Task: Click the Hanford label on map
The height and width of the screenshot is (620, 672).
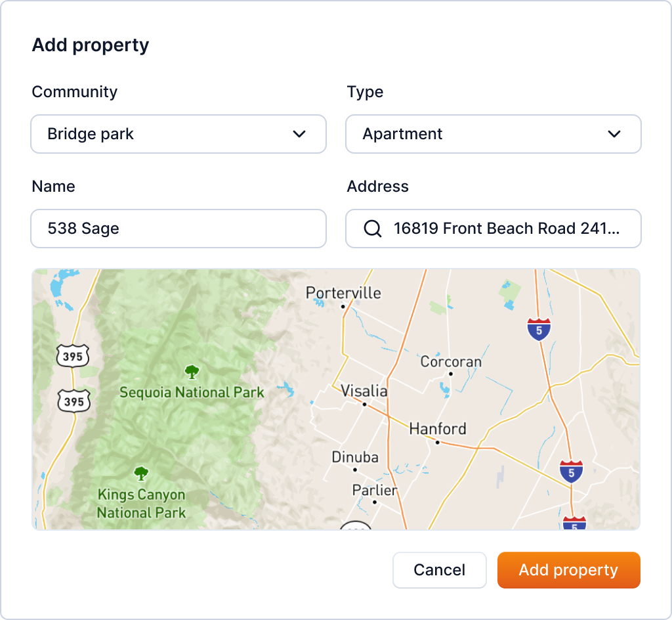Action: coord(438,429)
